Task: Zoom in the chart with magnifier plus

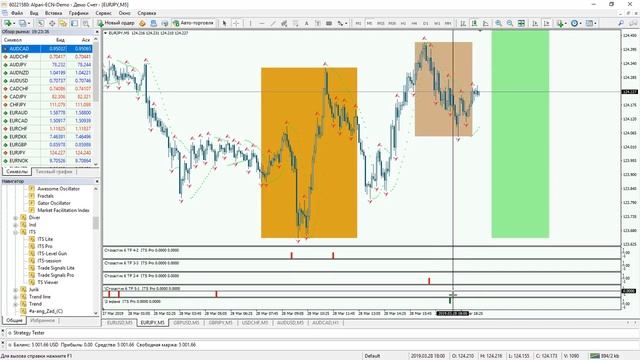Action: coord(498,23)
